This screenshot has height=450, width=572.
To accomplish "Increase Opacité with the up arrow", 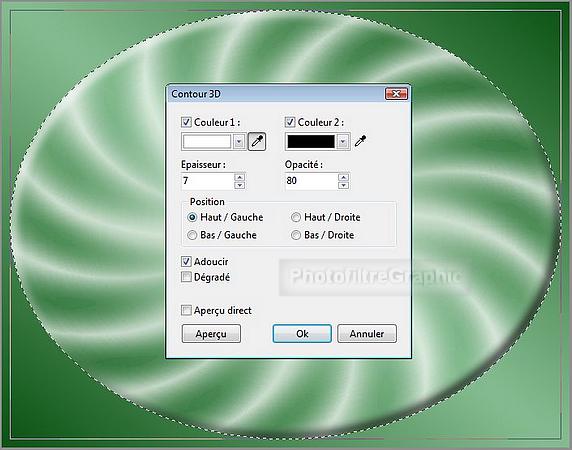I will [x=343, y=177].
